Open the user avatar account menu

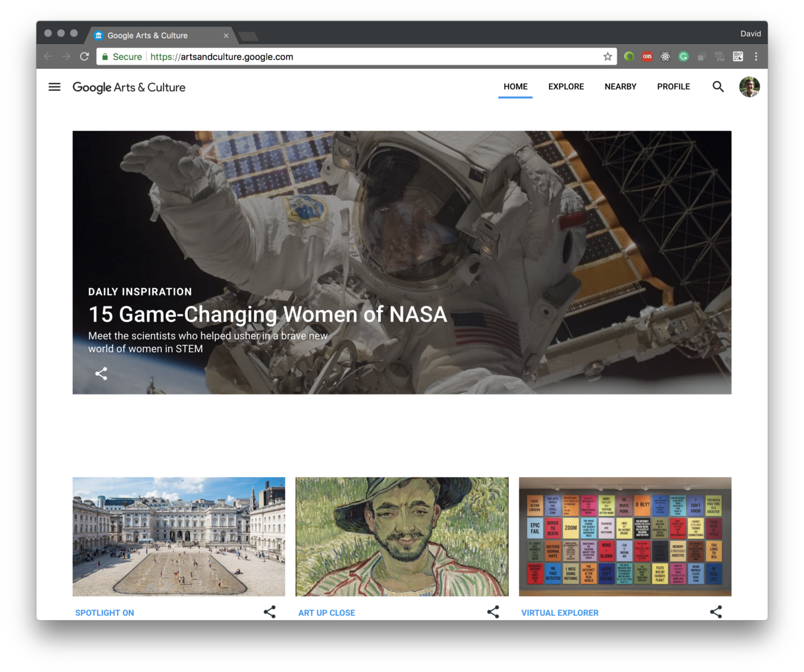click(x=749, y=87)
